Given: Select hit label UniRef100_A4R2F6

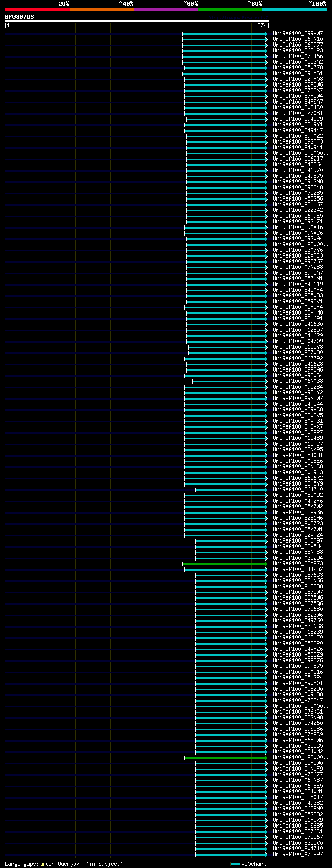Looking at the screenshot, I should click(x=298, y=501).
